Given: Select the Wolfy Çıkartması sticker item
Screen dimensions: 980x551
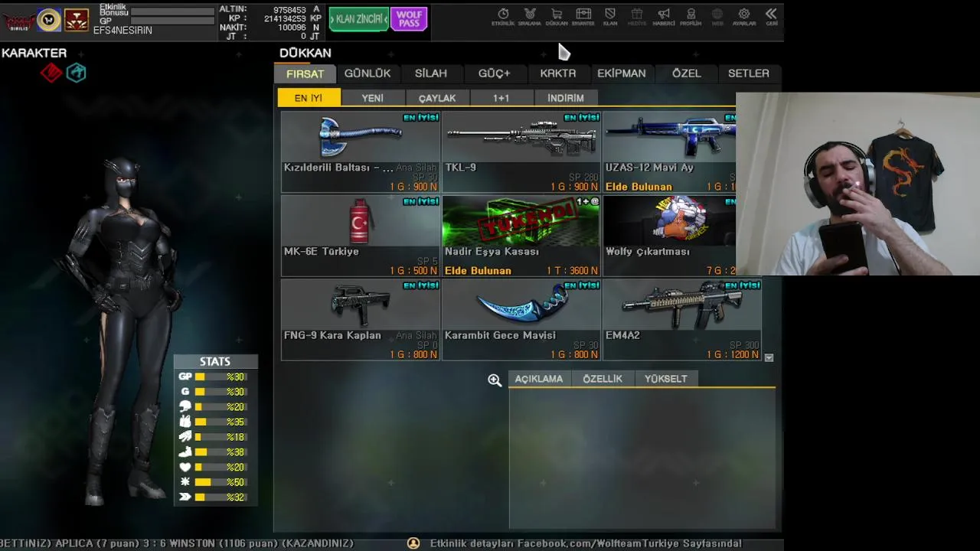Looking at the screenshot, I should 669,236.
